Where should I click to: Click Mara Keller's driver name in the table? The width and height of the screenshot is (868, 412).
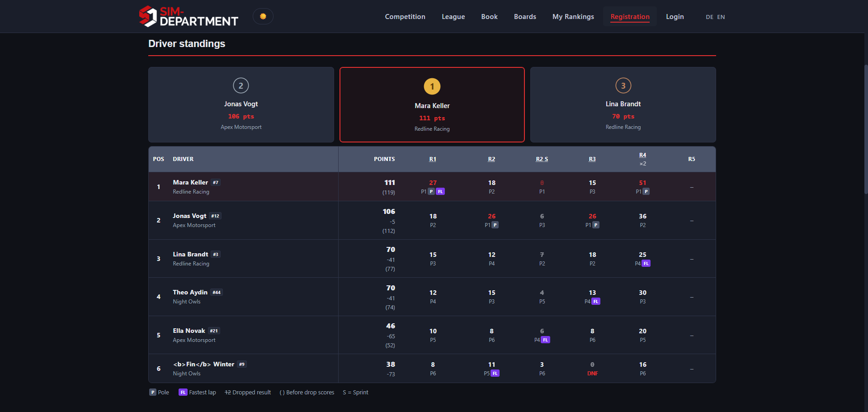190,183
